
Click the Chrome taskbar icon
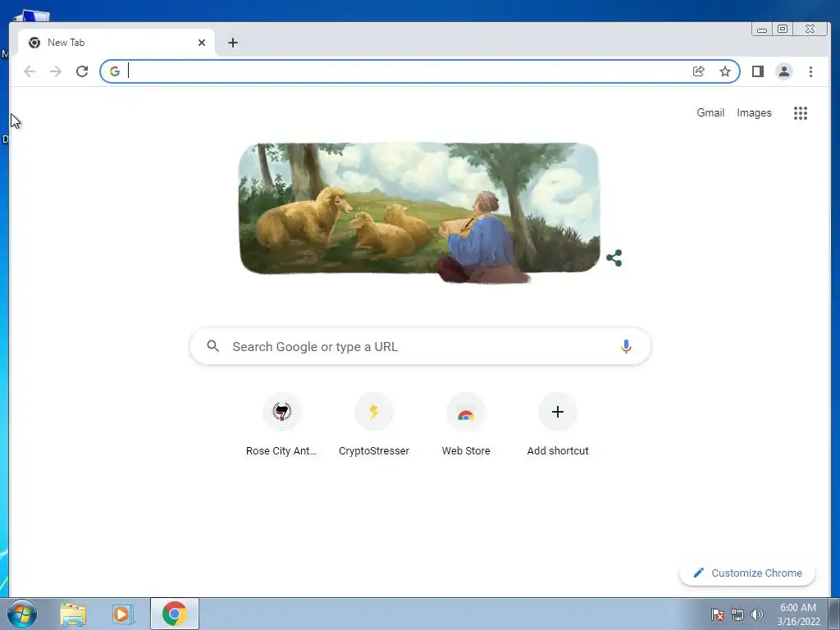(x=175, y=614)
